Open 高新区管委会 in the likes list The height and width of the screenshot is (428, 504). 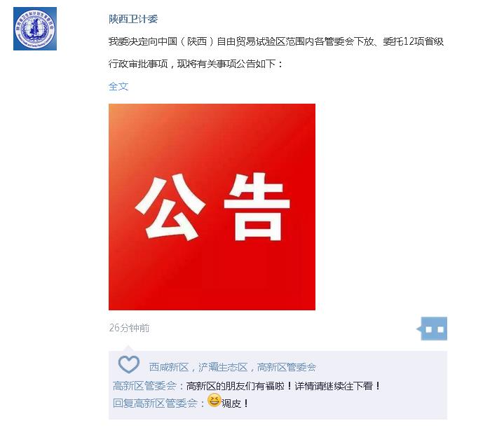[x=287, y=367]
